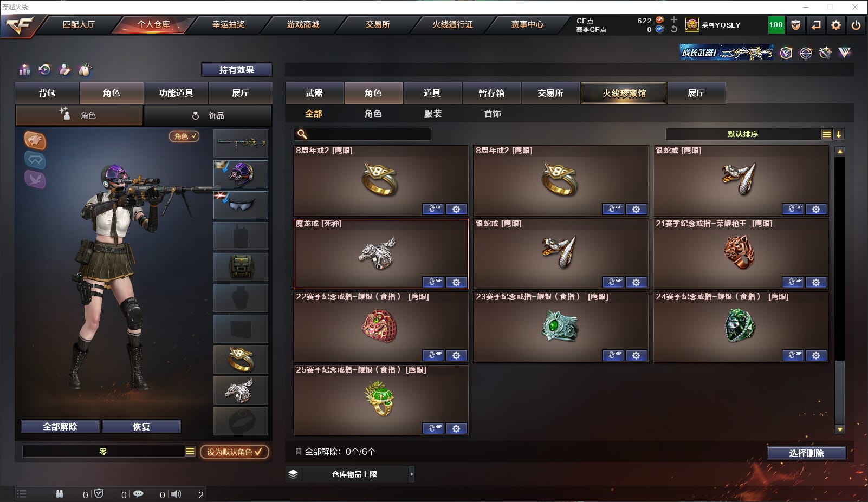Open the 游戏商城 menu tab
This screenshot has width=868, height=502.
pyautogui.click(x=303, y=24)
